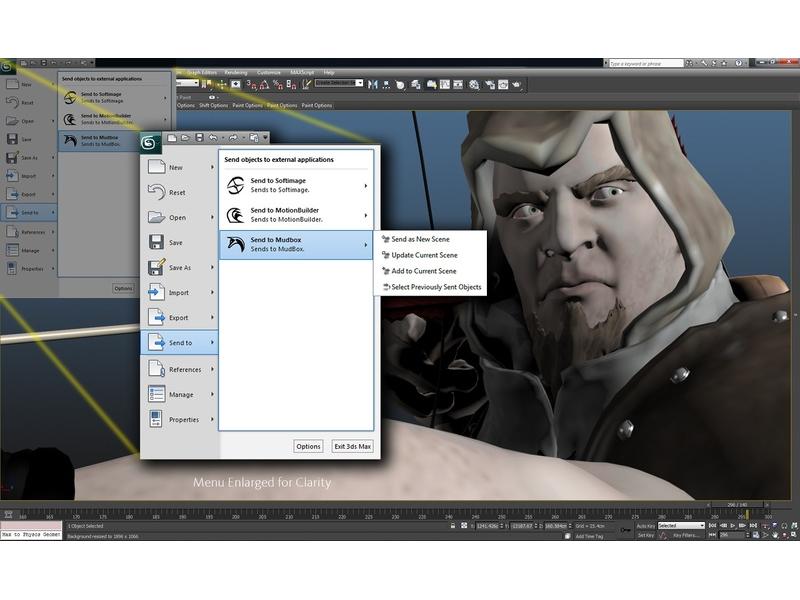Click Add Time Tag in status bar

[x=589, y=536]
